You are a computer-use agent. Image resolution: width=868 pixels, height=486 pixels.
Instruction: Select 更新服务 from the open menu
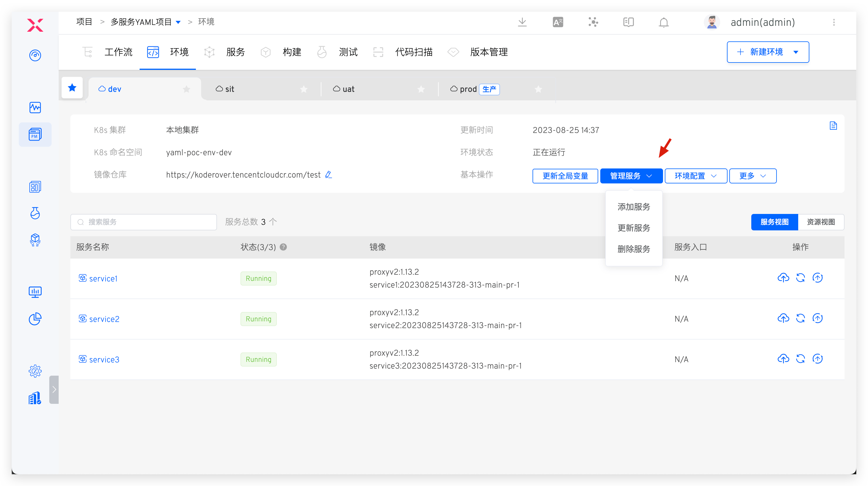[633, 228]
